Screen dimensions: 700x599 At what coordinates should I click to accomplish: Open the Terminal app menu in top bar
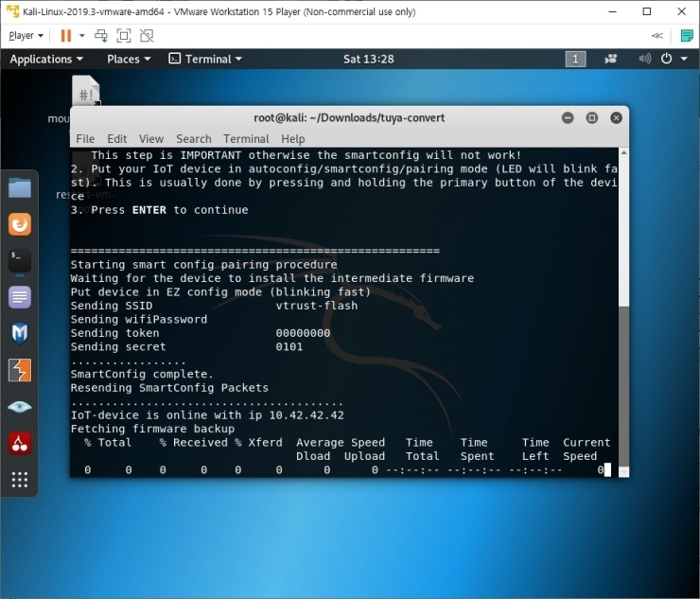205,59
